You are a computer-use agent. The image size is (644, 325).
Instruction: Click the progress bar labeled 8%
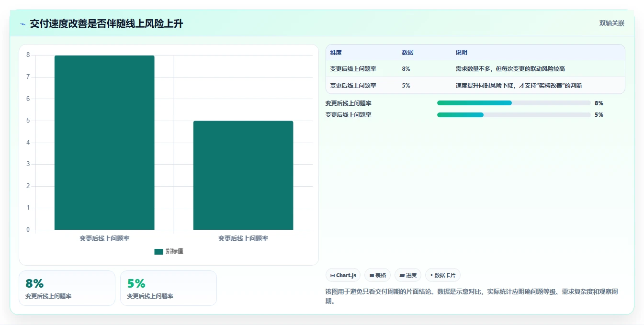tap(514, 103)
